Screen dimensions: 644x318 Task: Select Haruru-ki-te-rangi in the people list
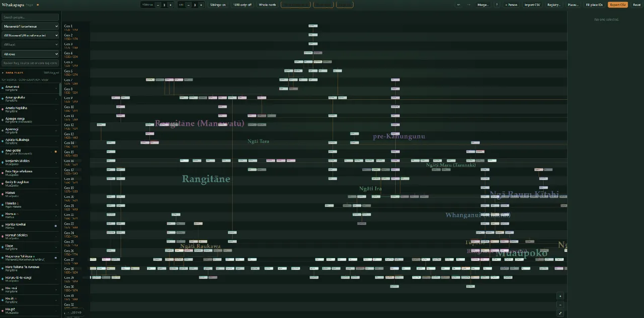coord(29,278)
